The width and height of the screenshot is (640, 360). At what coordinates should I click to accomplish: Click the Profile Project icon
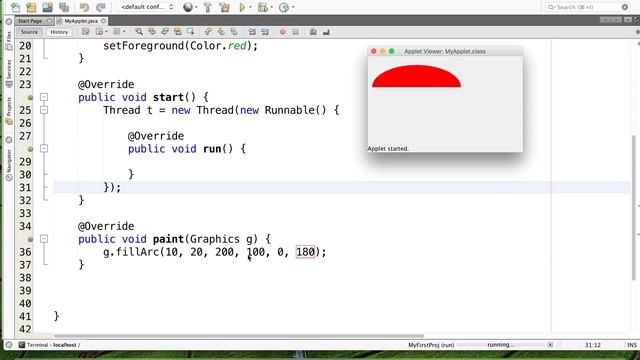point(284,7)
